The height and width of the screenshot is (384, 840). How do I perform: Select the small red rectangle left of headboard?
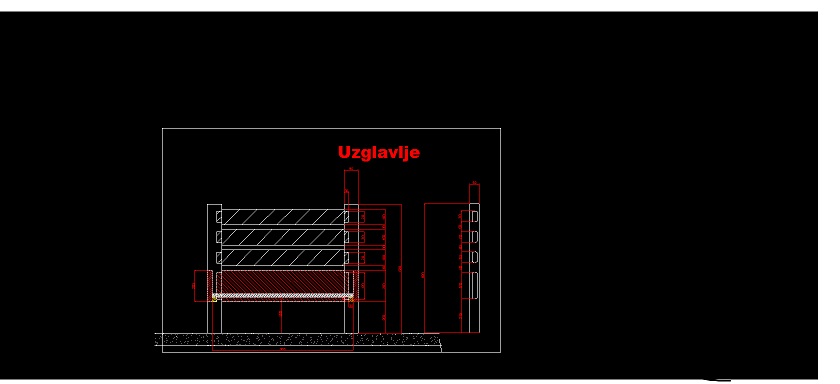203,286
